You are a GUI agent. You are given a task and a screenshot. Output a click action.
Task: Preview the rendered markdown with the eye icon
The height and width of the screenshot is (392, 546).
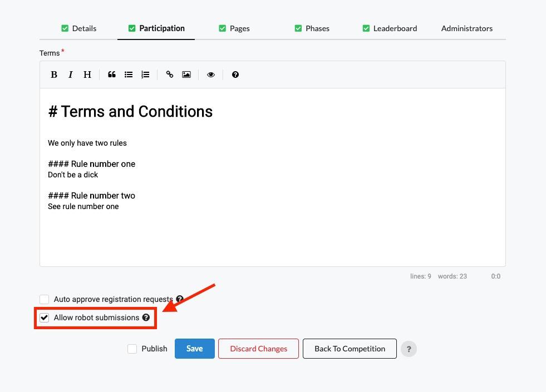click(211, 74)
